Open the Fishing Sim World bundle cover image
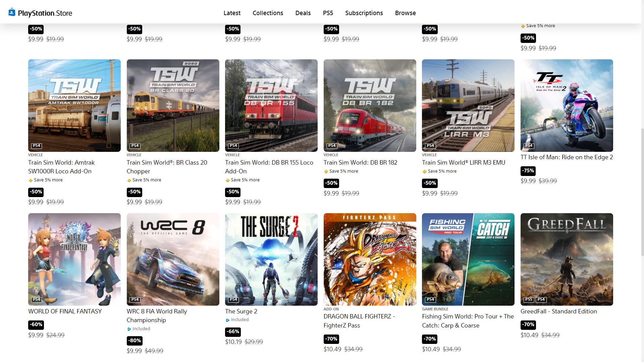The width and height of the screenshot is (644, 362). point(468,259)
